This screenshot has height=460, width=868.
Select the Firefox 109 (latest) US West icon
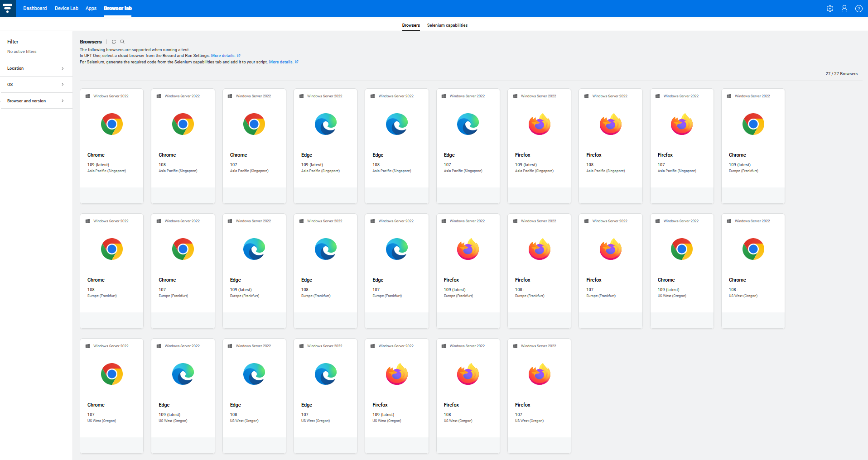click(x=396, y=374)
